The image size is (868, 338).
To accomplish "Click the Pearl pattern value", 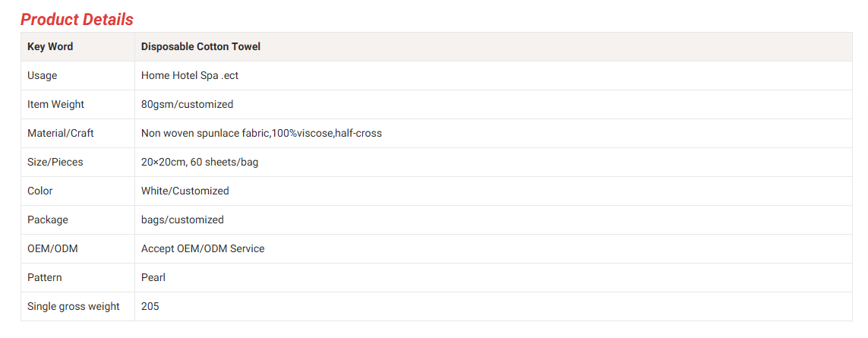I will pyautogui.click(x=153, y=277).
